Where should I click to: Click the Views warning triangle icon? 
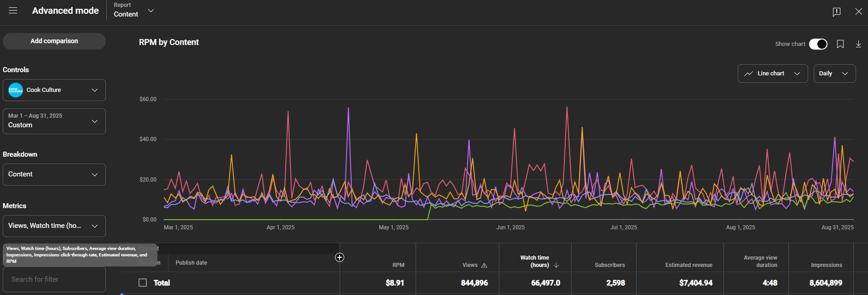click(x=484, y=265)
